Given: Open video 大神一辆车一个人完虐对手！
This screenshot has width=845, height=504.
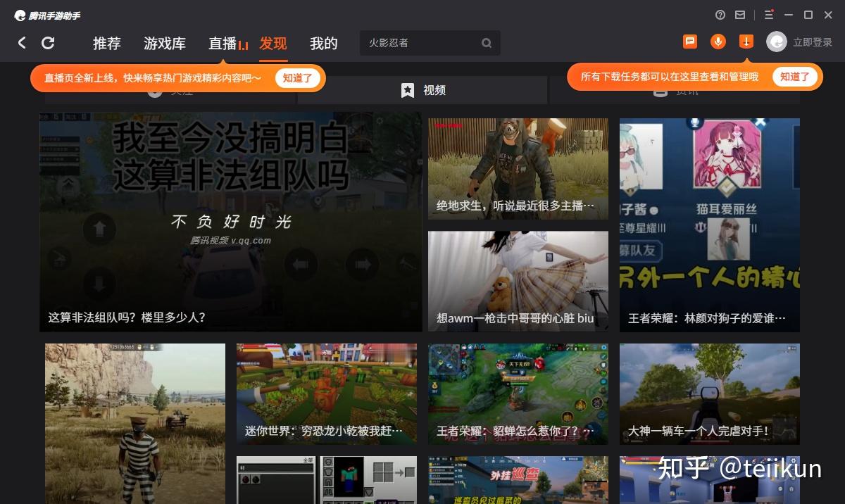Looking at the screenshot, I should (x=710, y=394).
